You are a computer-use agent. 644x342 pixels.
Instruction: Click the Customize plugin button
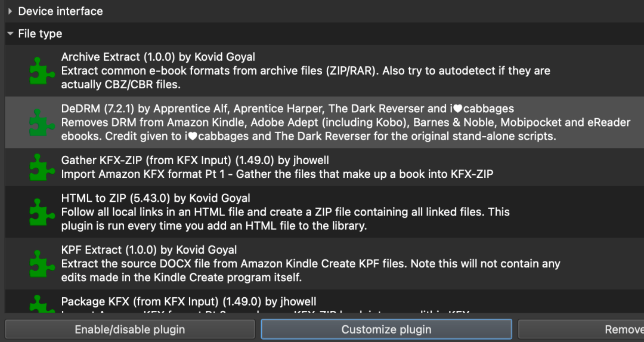coord(386,329)
